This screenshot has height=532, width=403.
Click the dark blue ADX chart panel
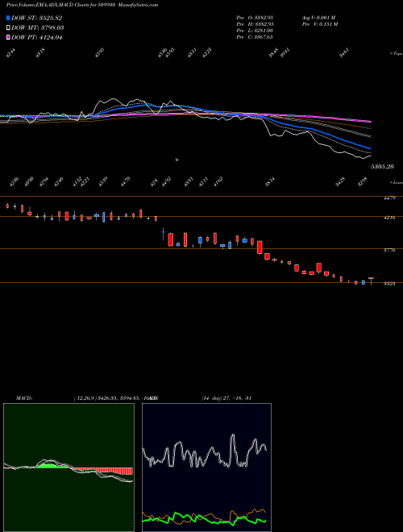[206, 468]
